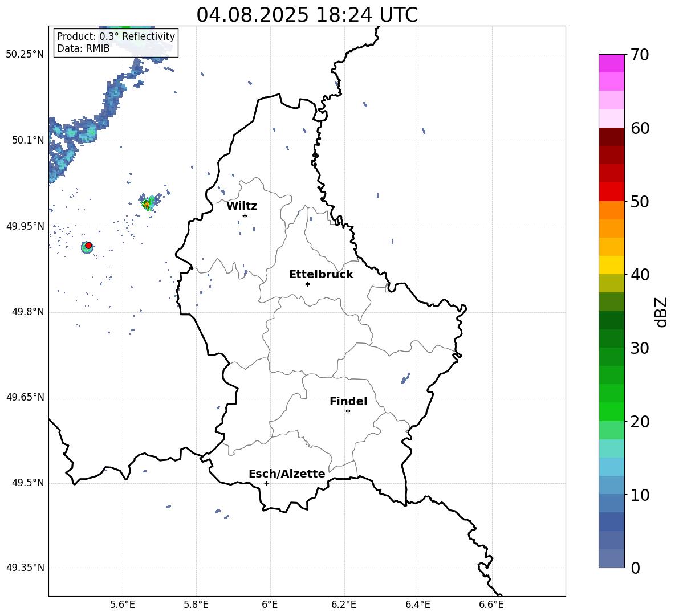Click the 'Product: 0.3° Reflectivity' text

116,36
